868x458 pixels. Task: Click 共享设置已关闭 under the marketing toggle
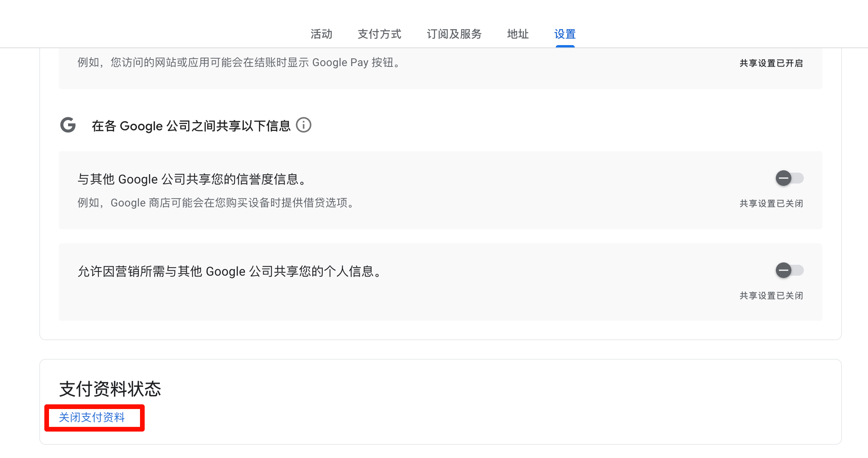click(771, 296)
